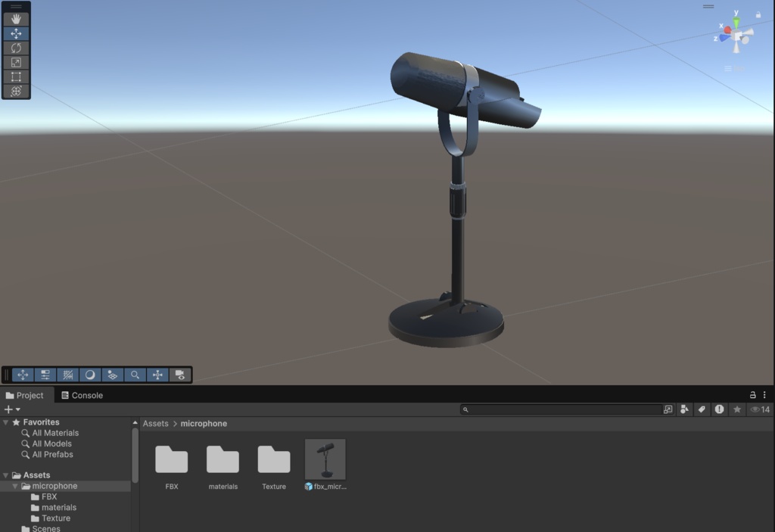
Task: Click the blue Z axis gizmo cone
Action: point(724,38)
